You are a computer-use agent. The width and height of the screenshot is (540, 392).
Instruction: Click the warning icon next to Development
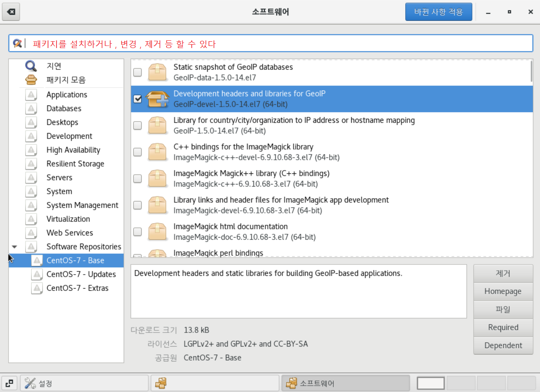(31, 136)
